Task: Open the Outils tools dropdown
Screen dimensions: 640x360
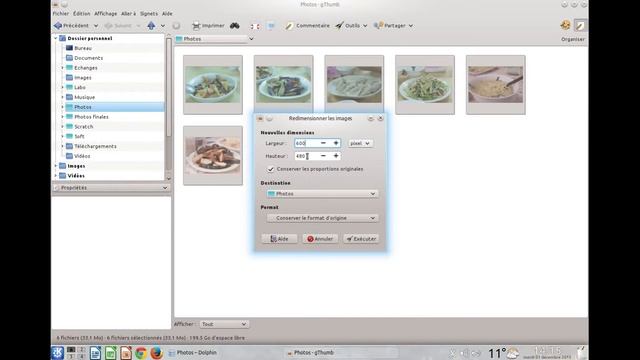Action: (x=351, y=26)
